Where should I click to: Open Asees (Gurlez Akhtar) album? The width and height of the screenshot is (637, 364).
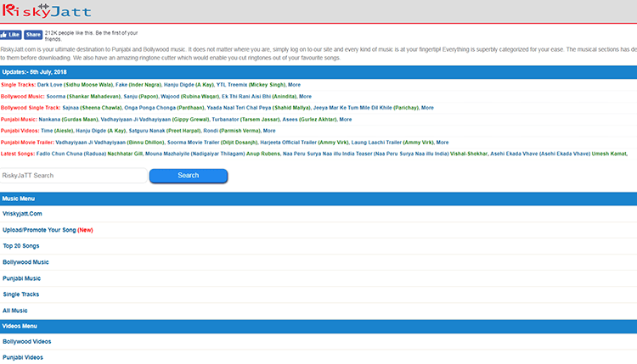click(x=309, y=120)
